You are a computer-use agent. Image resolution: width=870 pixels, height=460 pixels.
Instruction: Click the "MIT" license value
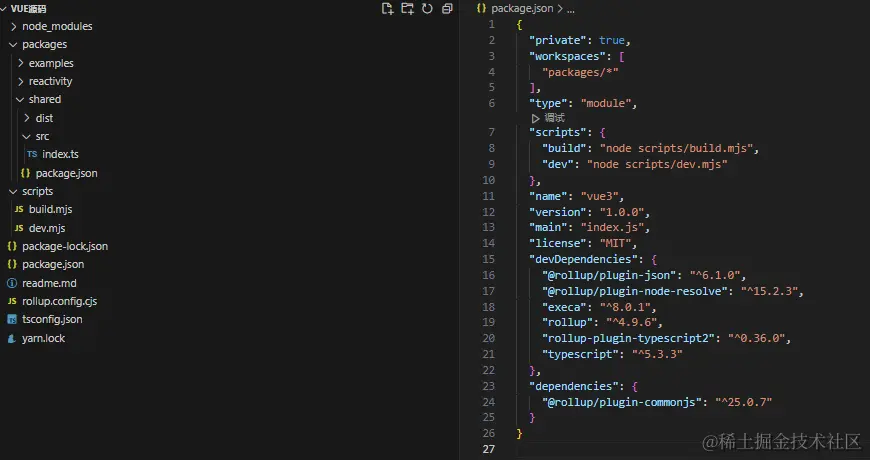pos(615,243)
